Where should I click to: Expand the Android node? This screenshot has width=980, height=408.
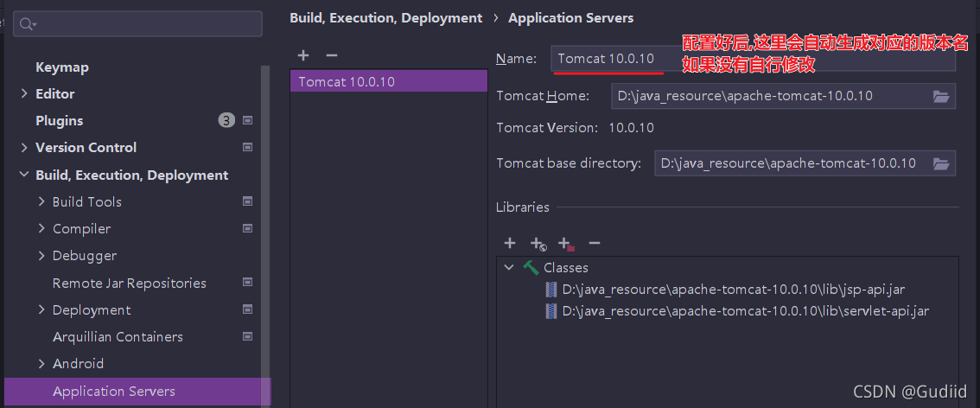coord(41,364)
